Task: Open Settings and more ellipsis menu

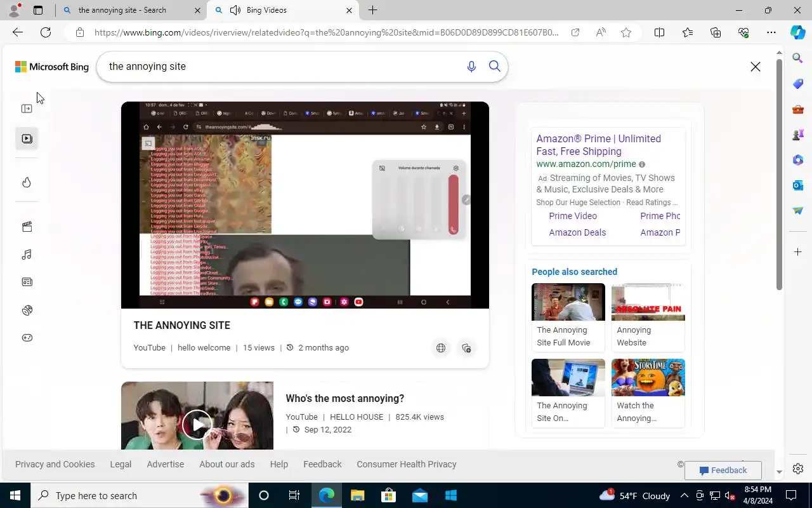Action: (x=771, y=32)
